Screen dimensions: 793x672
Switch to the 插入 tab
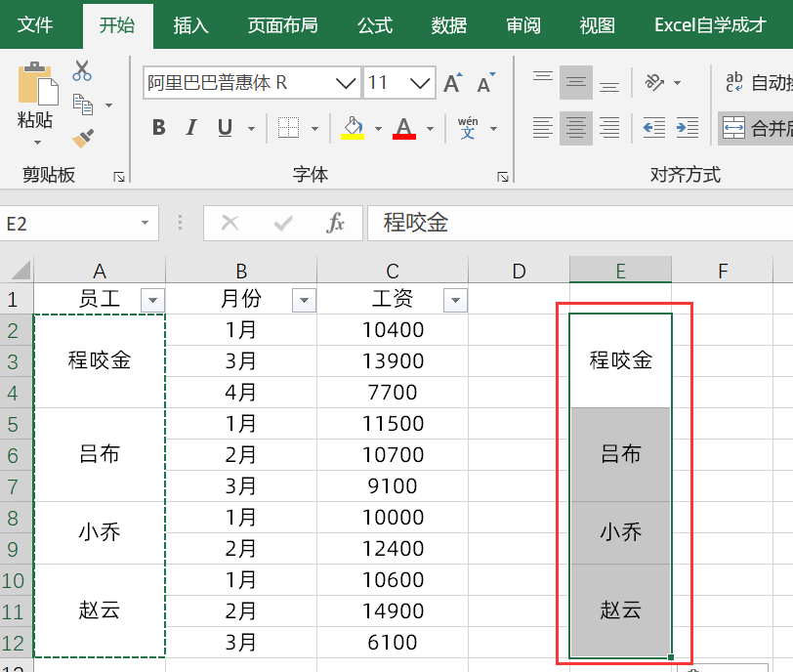tap(190, 24)
